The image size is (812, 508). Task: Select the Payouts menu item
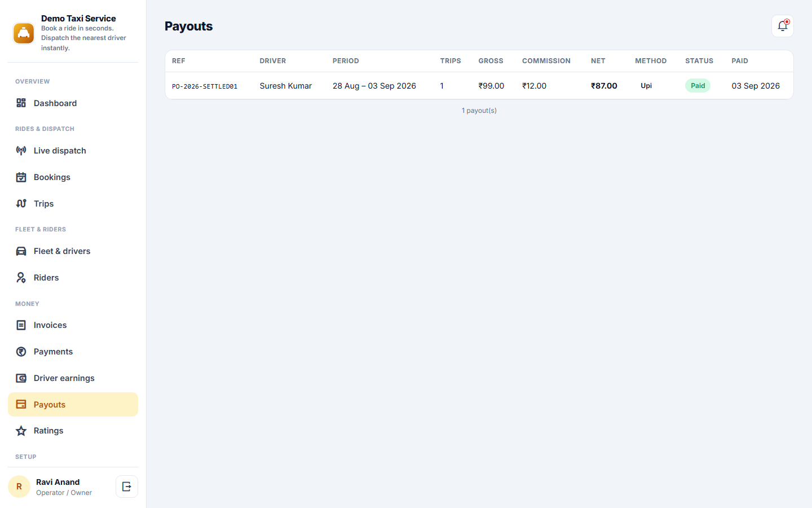click(73, 404)
